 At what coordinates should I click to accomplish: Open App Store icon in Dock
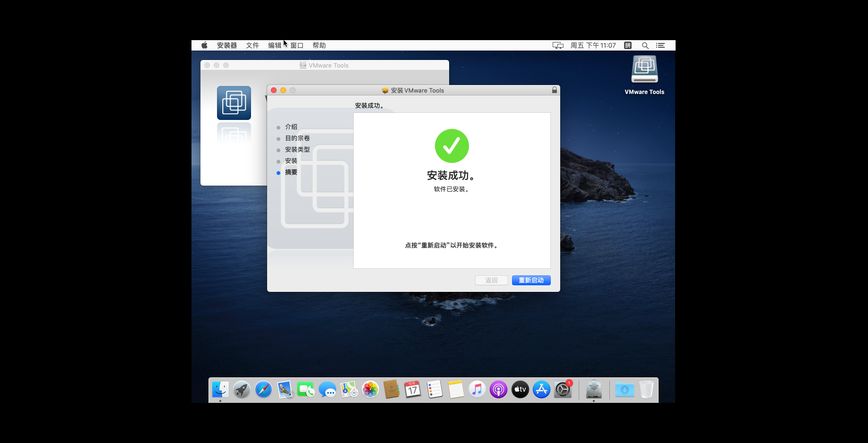tap(541, 390)
